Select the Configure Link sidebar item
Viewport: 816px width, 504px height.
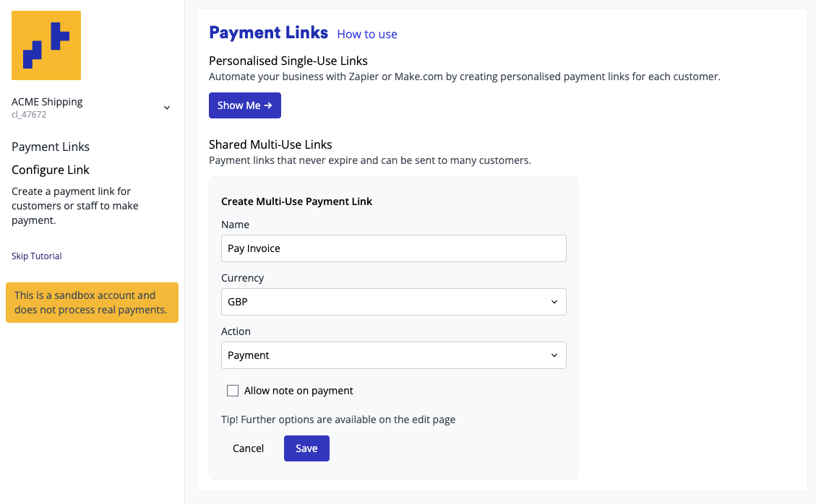tap(51, 170)
